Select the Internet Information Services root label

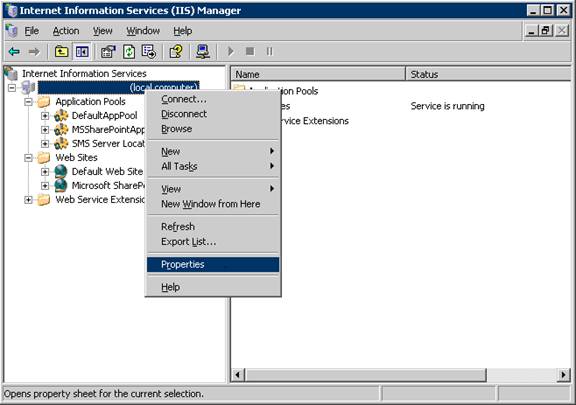[x=84, y=74]
